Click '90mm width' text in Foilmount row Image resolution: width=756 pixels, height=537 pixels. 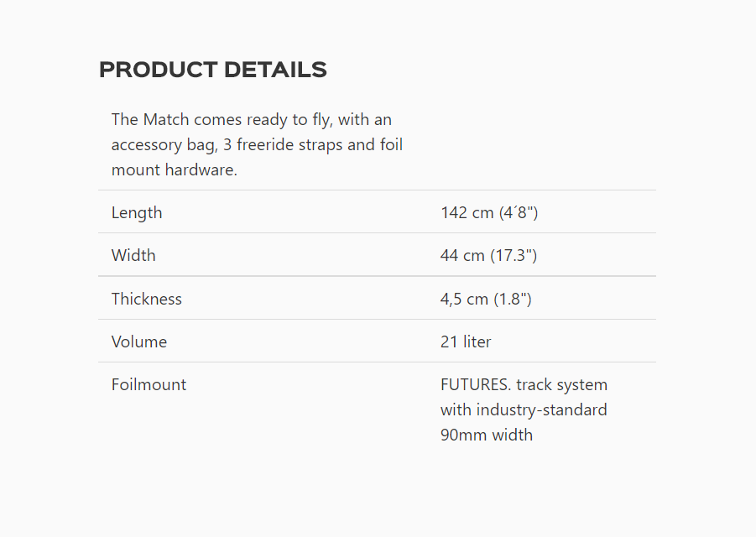pyautogui.click(x=487, y=435)
